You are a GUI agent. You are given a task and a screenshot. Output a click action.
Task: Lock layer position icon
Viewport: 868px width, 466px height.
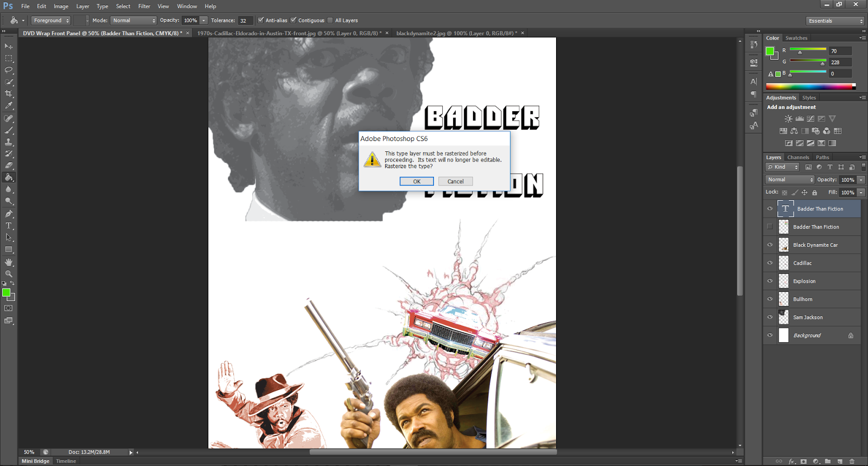[805, 193]
